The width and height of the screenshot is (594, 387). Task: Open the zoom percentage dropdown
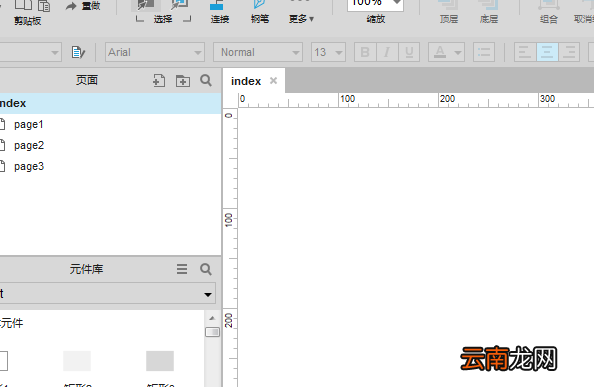(x=397, y=3)
